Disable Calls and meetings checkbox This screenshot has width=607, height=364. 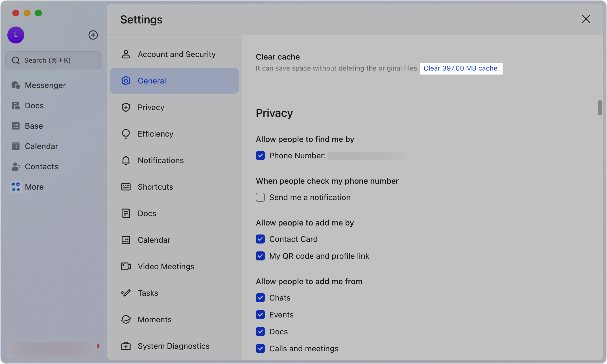[x=260, y=348]
